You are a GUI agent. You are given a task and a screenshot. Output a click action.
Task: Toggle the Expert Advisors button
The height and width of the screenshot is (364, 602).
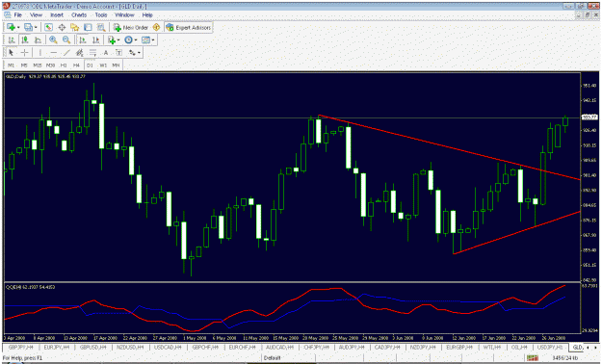[189, 27]
